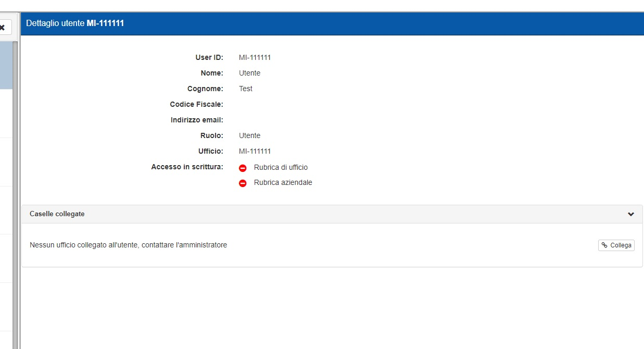Click the 'Nessun ufficio collegato' message text
Screen dimensions: 644x349
coord(128,245)
